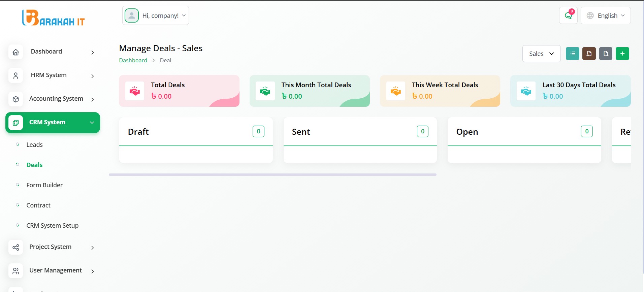Click the Total Deals handshake icon

pyautogui.click(x=135, y=91)
